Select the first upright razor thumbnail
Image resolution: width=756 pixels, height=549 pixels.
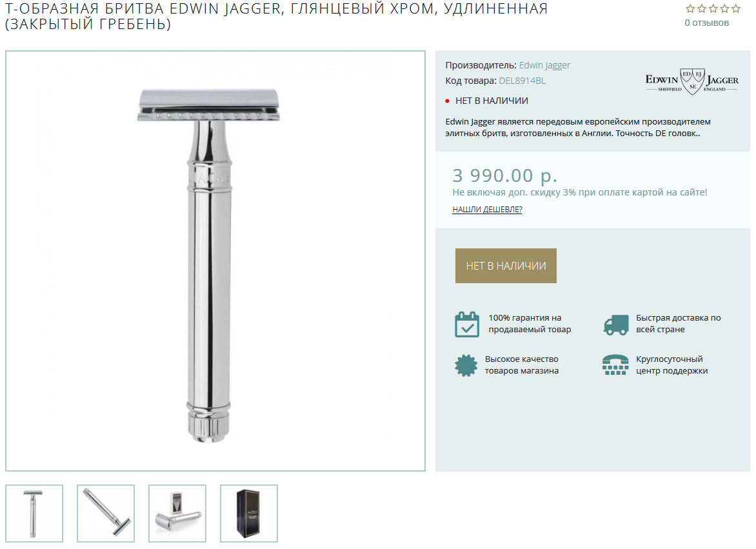coord(34,514)
